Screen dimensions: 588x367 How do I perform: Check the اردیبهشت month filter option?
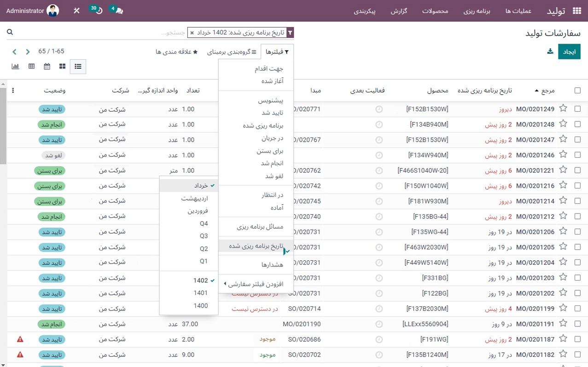(x=193, y=198)
